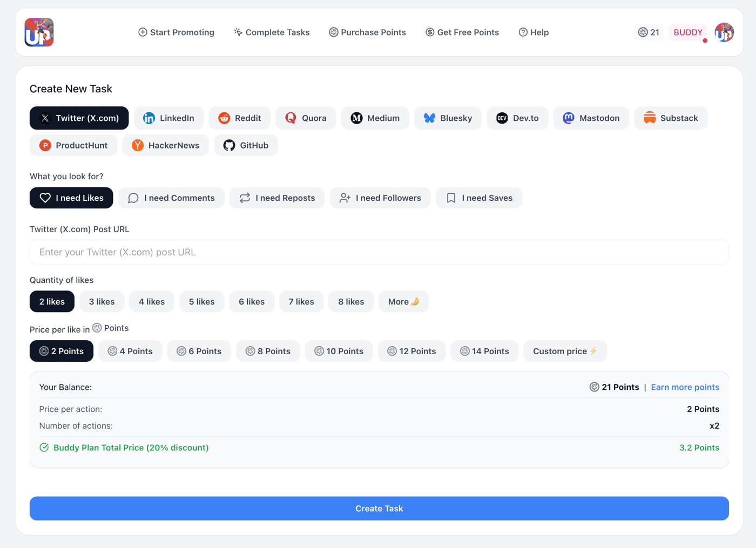The width and height of the screenshot is (756, 548).
Task: Select LinkedIn platform
Action: click(x=168, y=118)
